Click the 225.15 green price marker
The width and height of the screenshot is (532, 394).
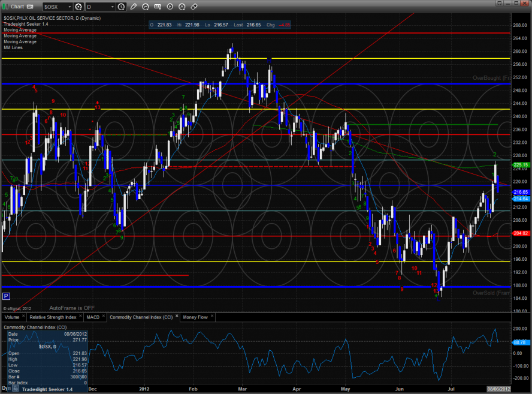coord(520,165)
